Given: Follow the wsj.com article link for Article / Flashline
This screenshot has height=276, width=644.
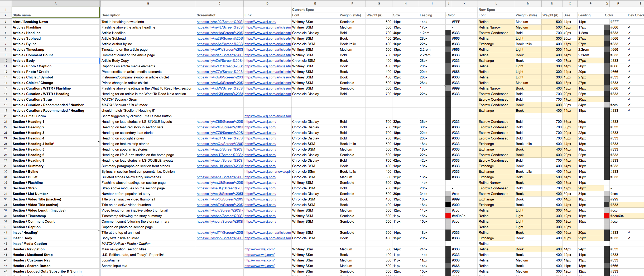Looking at the screenshot, I should (x=267, y=27).
